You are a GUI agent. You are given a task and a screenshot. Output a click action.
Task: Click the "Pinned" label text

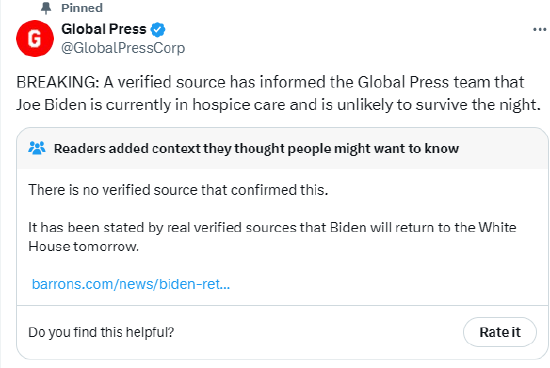82,8
